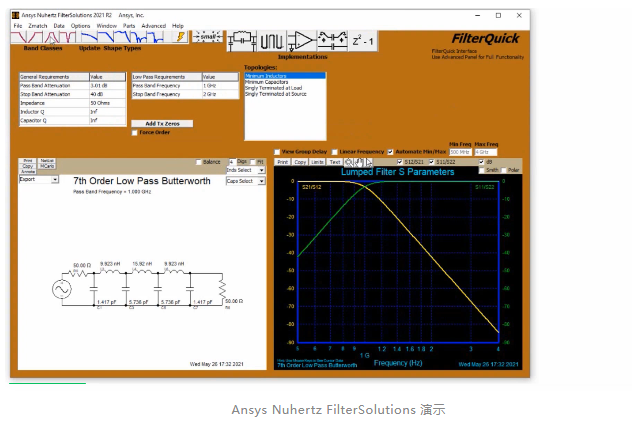Image resolution: width=632 pixels, height=421 pixels.
Task: Open the Data menu
Action: (59, 26)
